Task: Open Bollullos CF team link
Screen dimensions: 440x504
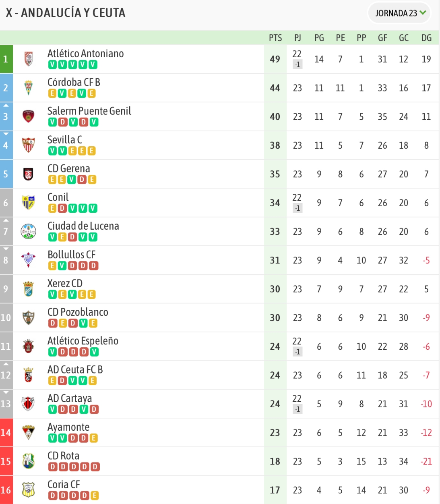Action: pos(72,255)
